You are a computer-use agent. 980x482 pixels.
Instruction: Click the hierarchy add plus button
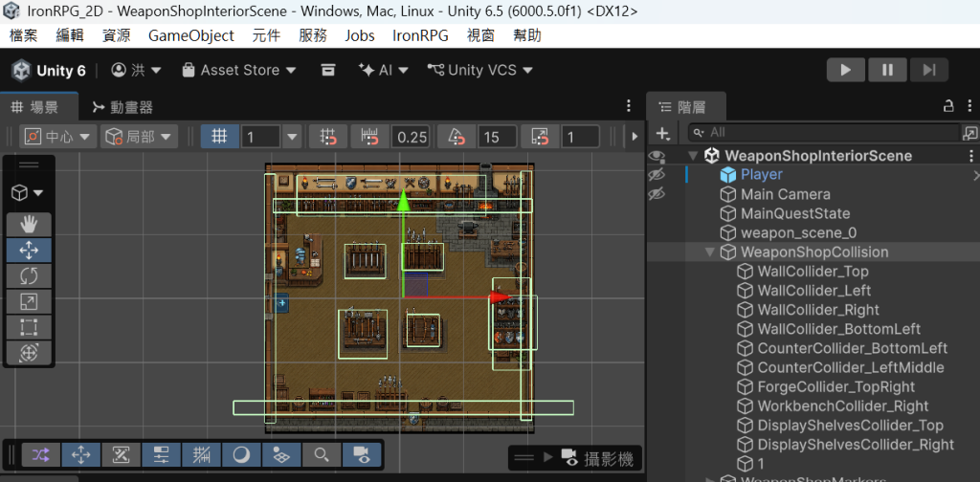coord(662,133)
